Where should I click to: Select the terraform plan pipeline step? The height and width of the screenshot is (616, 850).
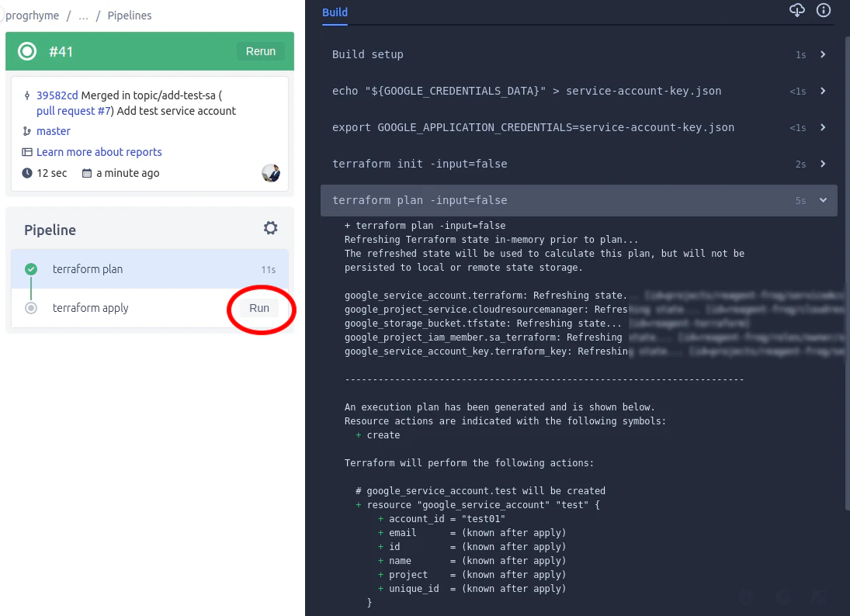pyautogui.click(x=150, y=268)
